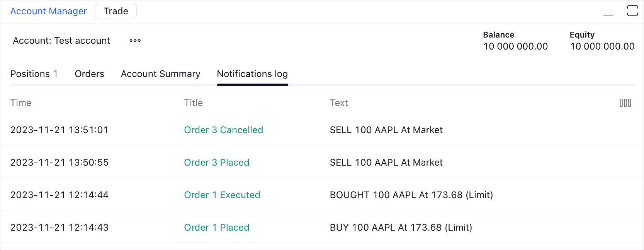Open the Order 3 Cancelled notification
Screen dimensions: 644x250
point(223,130)
